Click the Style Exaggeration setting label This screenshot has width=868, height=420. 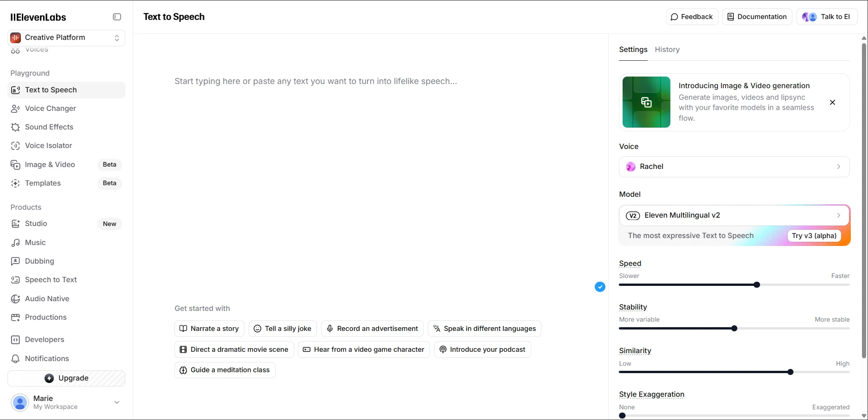point(652,394)
